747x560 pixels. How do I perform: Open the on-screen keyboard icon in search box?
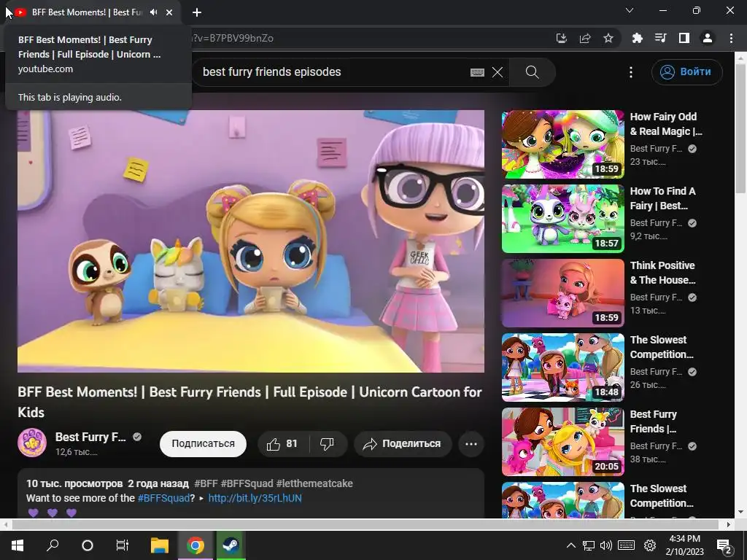tap(477, 72)
